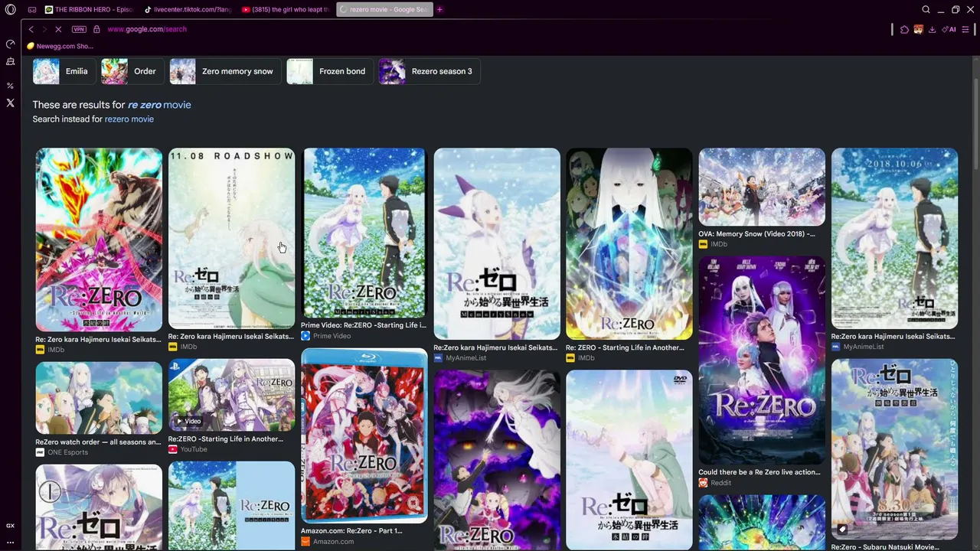The height and width of the screenshot is (551, 980).
Task: Open the IMDb bear and Re:ZERO poster thumbnail
Action: [x=99, y=240]
